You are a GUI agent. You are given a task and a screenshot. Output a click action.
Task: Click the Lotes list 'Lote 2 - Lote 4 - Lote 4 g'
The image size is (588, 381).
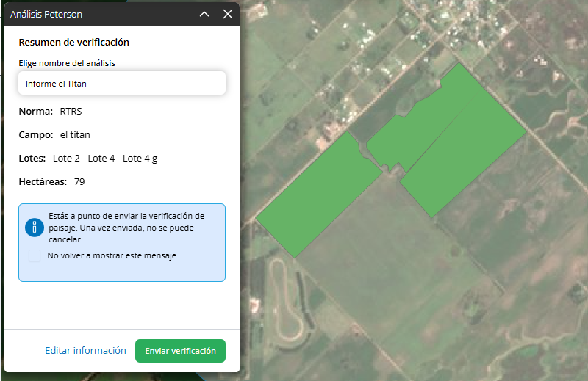click(x=105, y=159)
